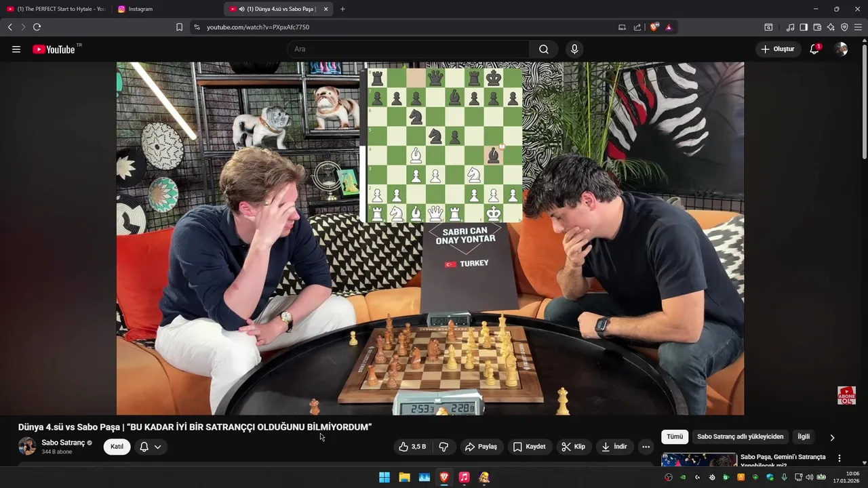Open Leo AI sparkle icon

(x=831, y=27)
